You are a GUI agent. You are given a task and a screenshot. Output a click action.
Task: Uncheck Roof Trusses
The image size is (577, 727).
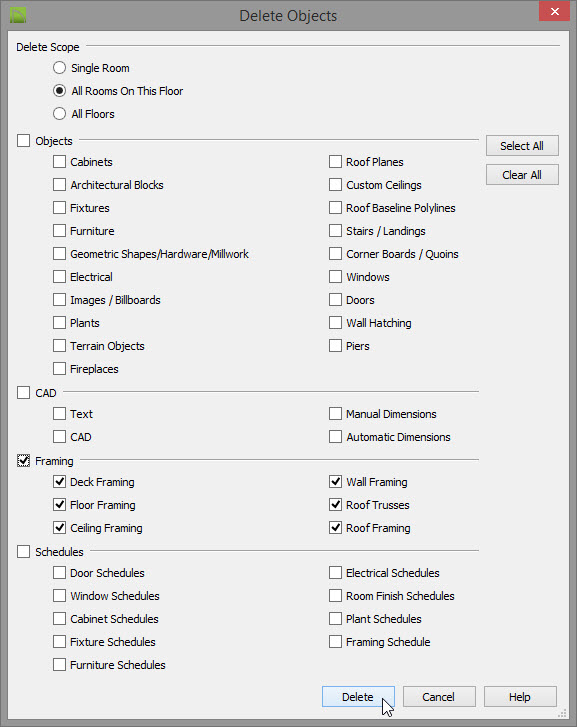335,504
